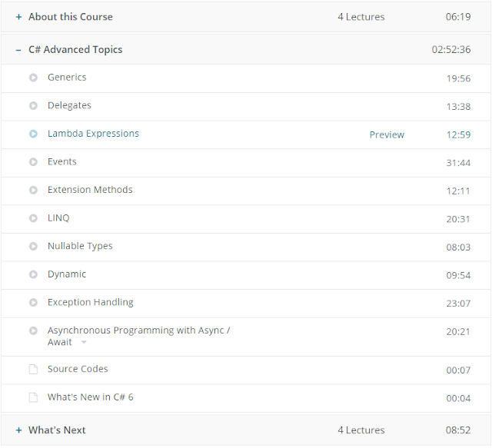The height and width of the screenshot is (448, 492).
Task: Click the play icon beside Delegates
Action: pos(33,106)
